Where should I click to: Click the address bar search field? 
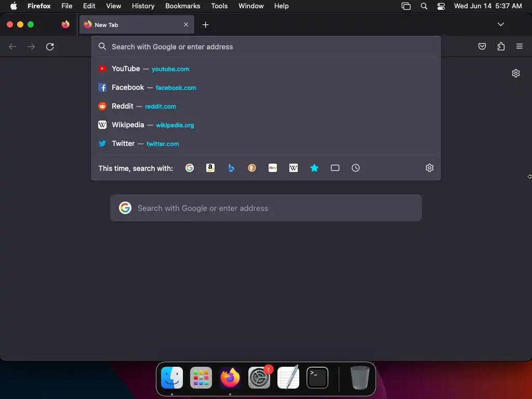point(266,47)
